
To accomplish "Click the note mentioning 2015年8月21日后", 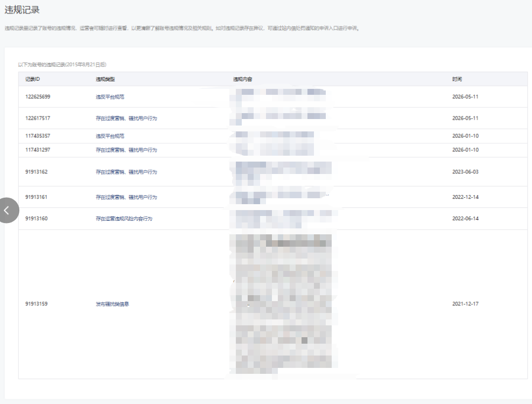I will pyautogui.click(x=62, y=65).
